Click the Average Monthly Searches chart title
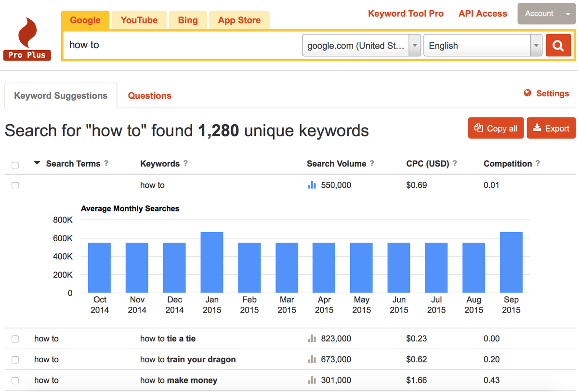The image size is (578, 392). coord(130,209)
